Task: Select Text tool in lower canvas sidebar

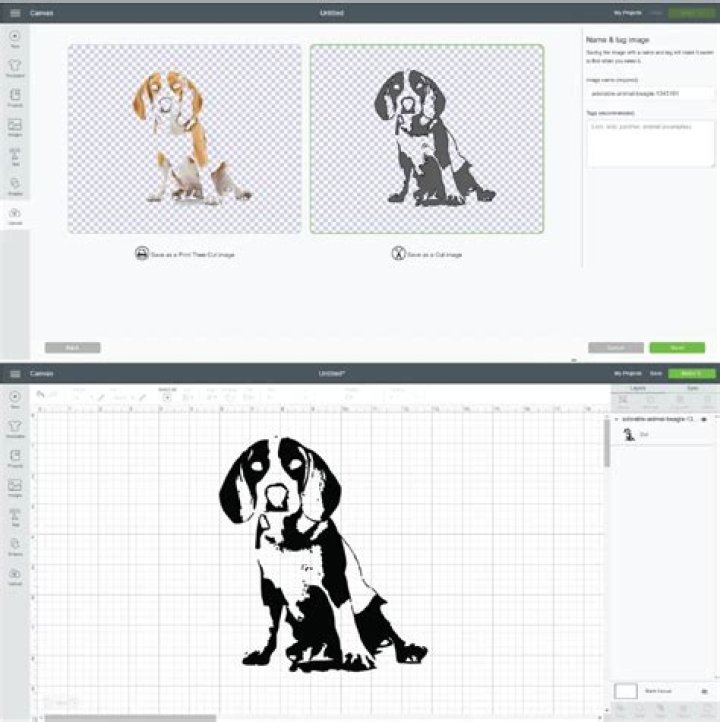Action: [x=15, y=518]
